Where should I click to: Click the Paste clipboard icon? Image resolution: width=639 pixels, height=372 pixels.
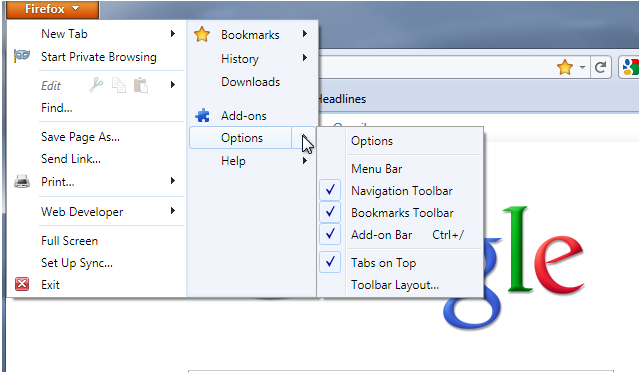(x=141, y=85)
